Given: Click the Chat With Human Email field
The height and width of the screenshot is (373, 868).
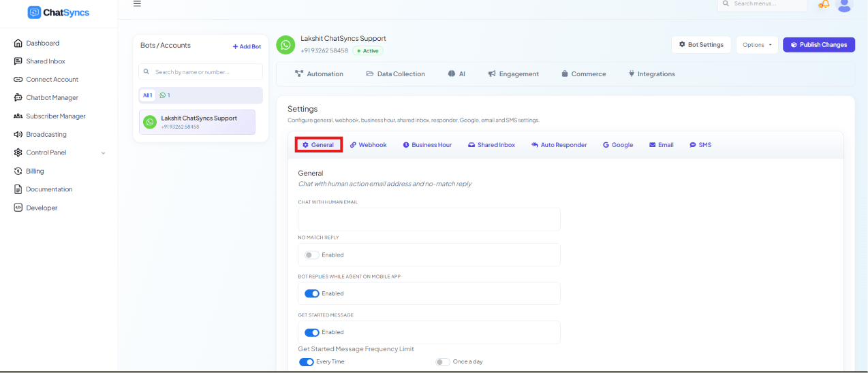Looking at the screenshot, I should click(x=429, y=219).
